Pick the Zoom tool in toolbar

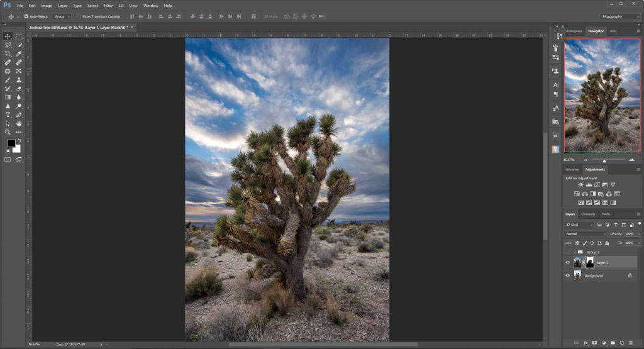coord(8,132)
